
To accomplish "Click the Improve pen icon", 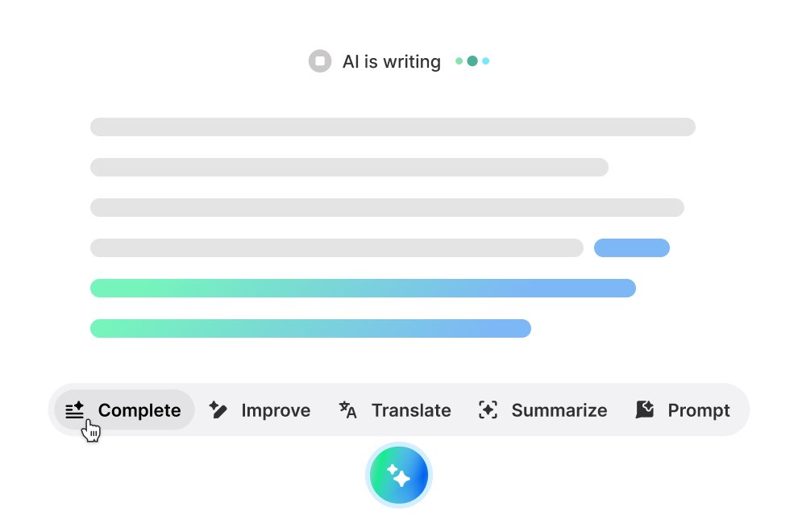I will 218,410.
